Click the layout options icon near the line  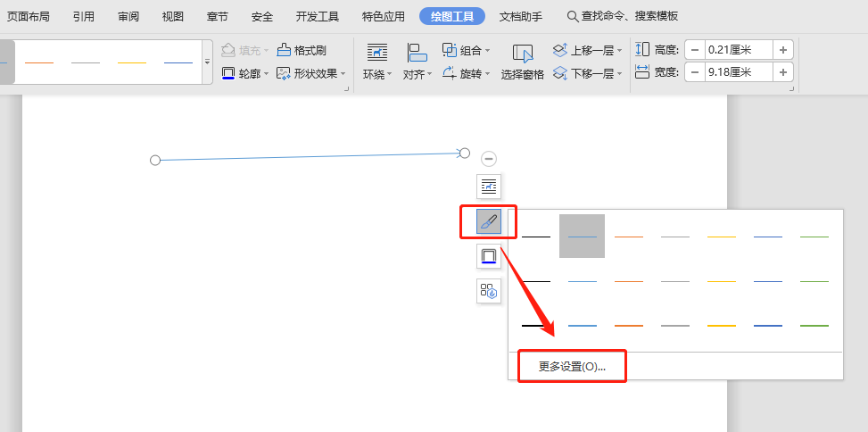coord(489,186)
